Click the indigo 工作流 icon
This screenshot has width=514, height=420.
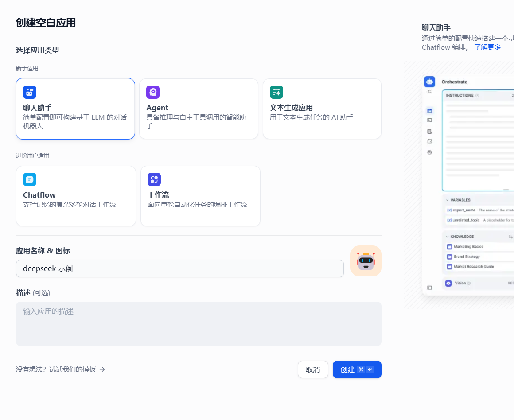click(154, 179)
